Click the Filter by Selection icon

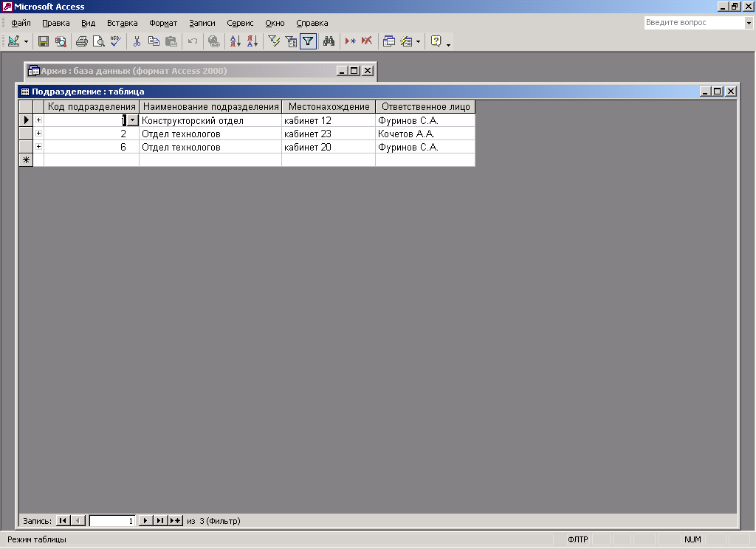pyautogui.click(x=274, y=41)
